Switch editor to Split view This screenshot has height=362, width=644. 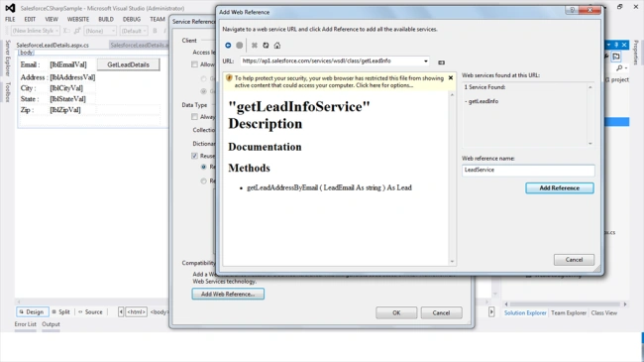point(60,311)
